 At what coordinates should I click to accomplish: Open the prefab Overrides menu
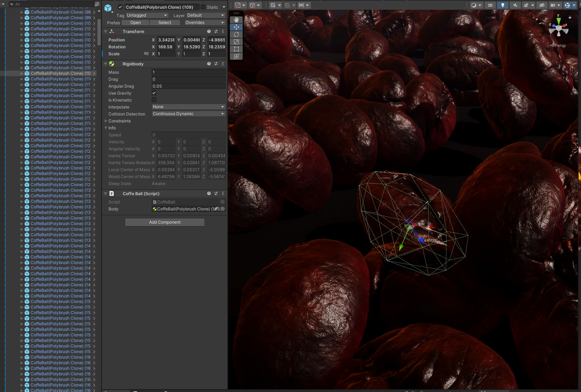point(205,23)
